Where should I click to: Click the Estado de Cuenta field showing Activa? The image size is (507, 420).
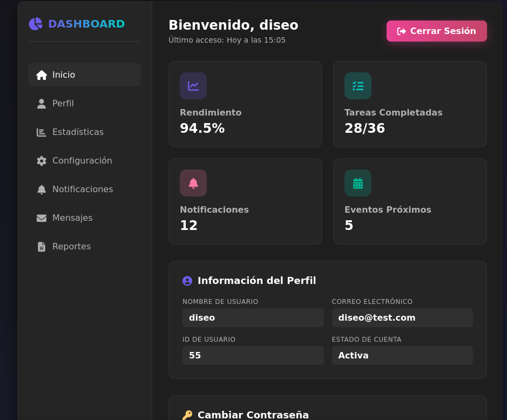coord(402,355)
